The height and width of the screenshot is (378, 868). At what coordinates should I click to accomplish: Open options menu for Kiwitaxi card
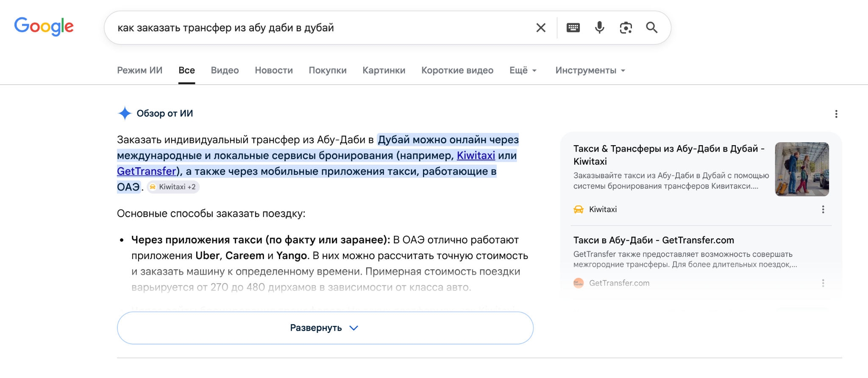point(823,210)
